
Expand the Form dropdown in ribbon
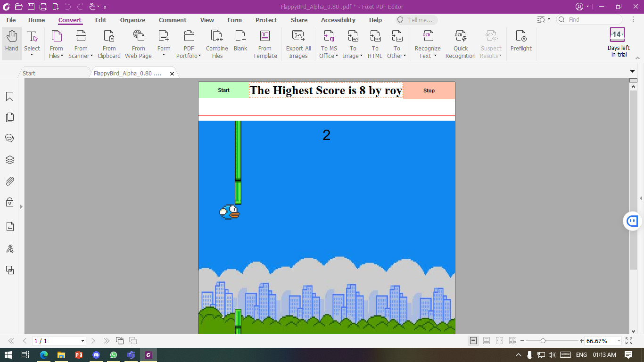tap(164, 55)
